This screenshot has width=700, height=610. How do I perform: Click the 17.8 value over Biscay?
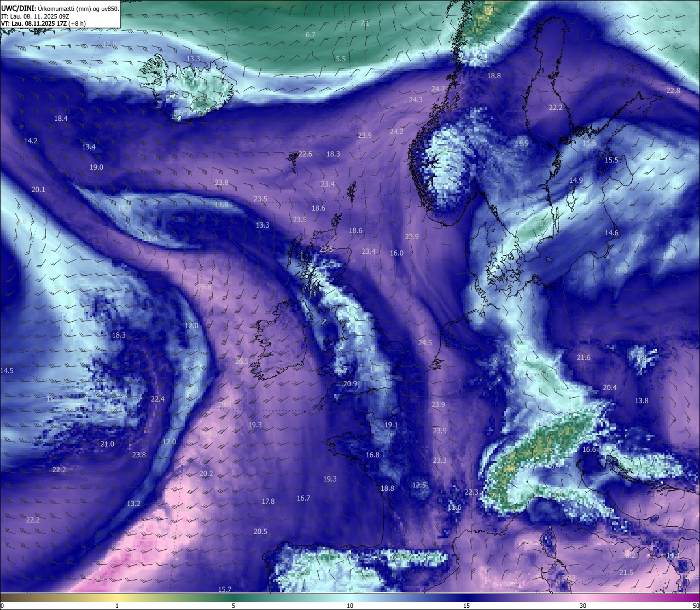click(x=268, y=501)
